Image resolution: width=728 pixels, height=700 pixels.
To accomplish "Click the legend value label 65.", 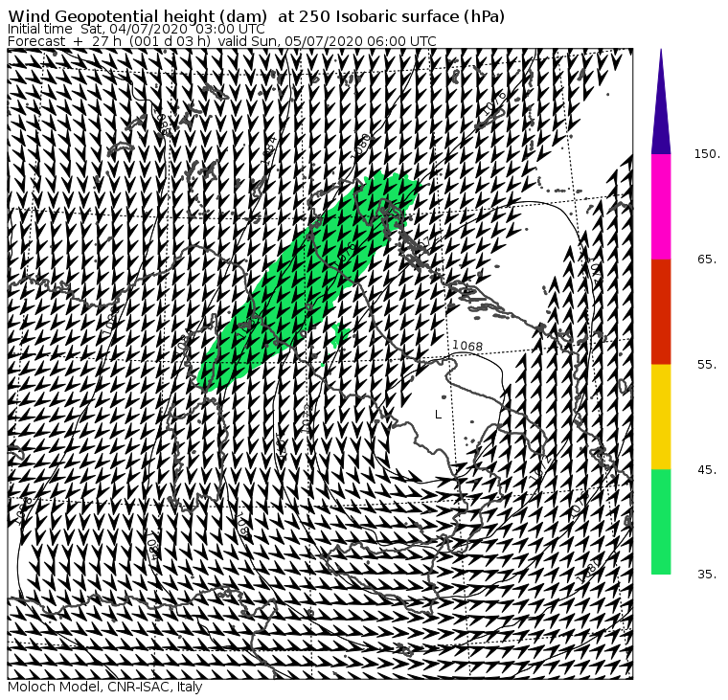I will coord(707,259).
